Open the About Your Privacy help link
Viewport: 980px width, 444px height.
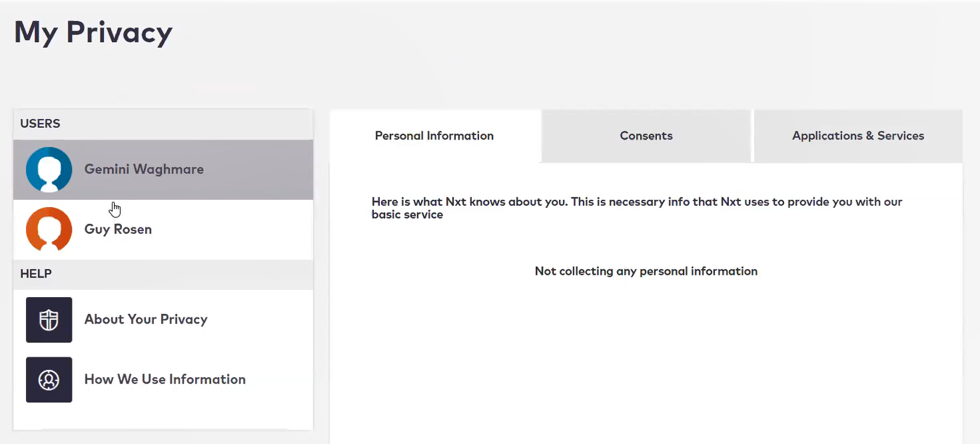click(x=146, y=320)
